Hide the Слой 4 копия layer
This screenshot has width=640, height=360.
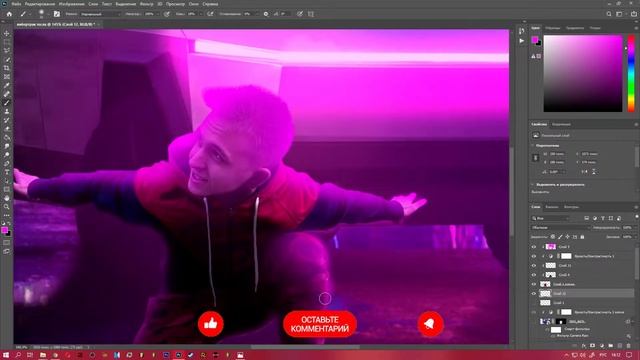(x=534, y=284)
